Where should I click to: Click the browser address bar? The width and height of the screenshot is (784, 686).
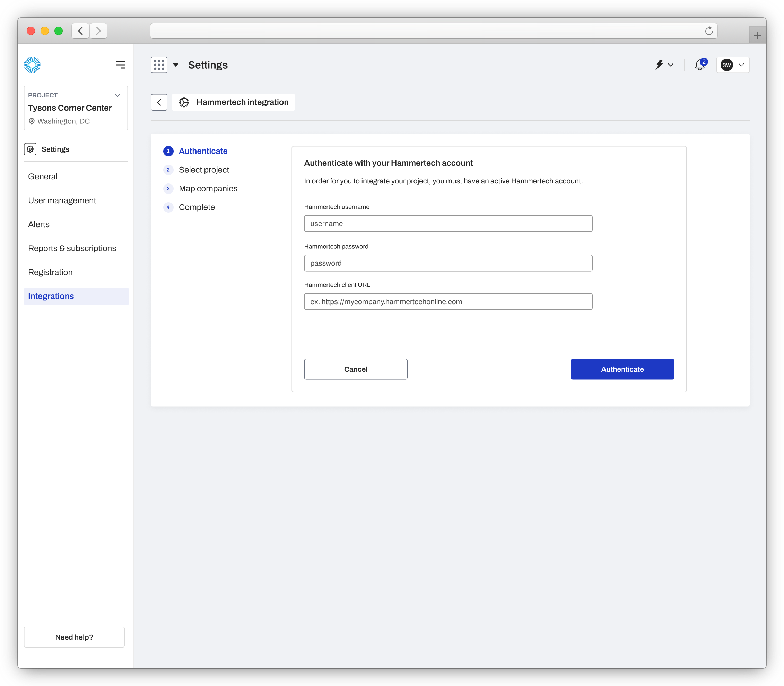click(434, 31)
